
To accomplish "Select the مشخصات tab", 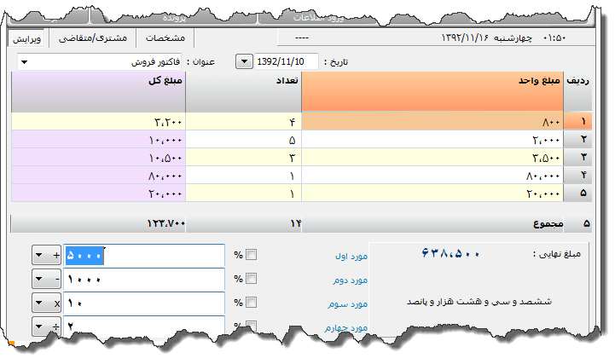I will [165, 38].
